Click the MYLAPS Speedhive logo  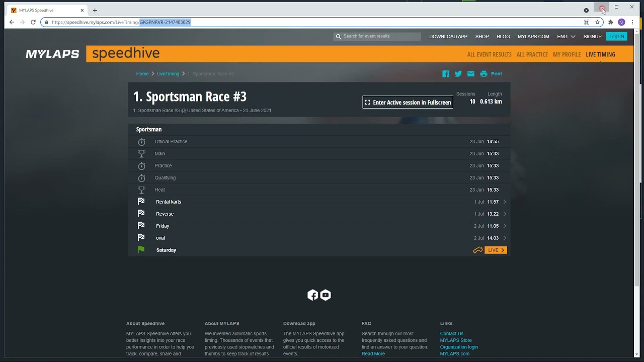click(x=93, y=54)
